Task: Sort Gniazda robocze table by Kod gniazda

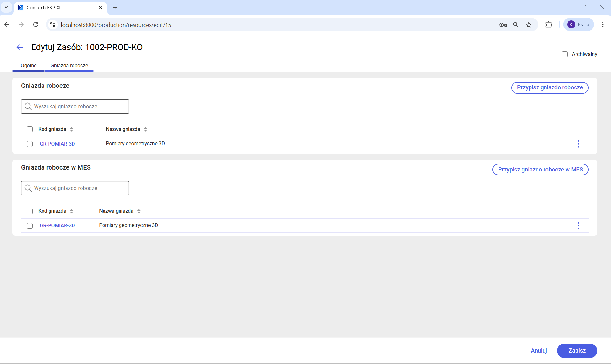Action: 72,129
